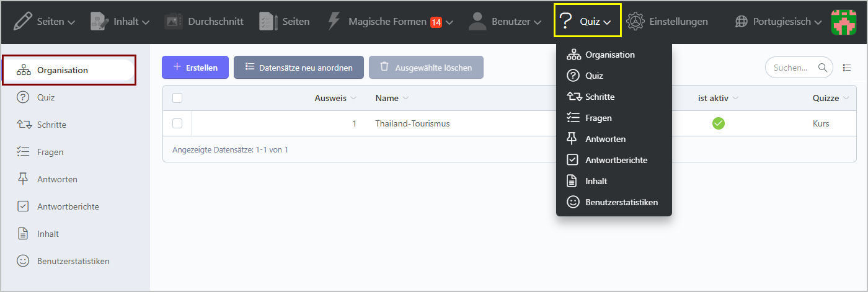Click the Erstellen button
Viewport: 868px width, 292px height.
click(195, 68)
